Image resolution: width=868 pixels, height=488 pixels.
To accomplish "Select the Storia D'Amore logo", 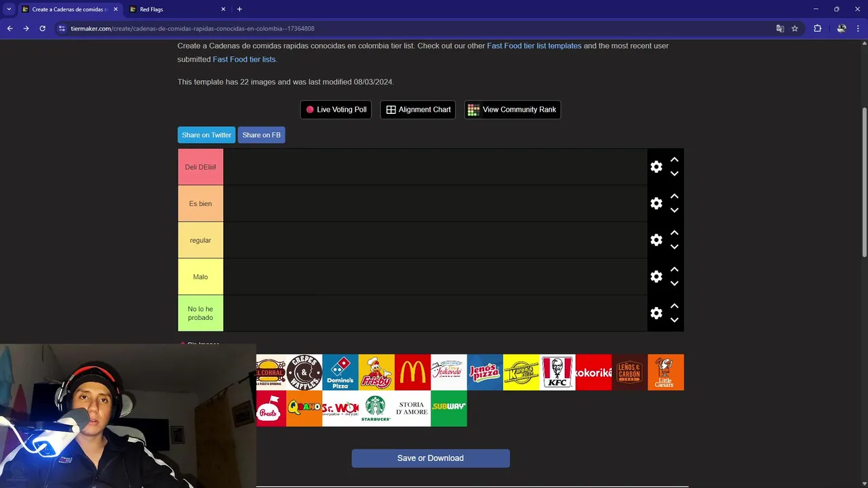I will [412, 409].
